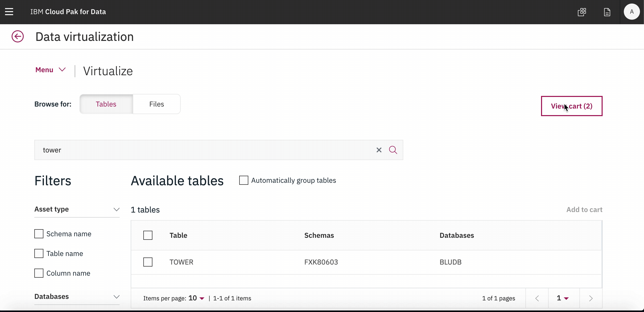644x312 pixels.
Task: Expand the Menu dropdown
Action: click(50, 70)
